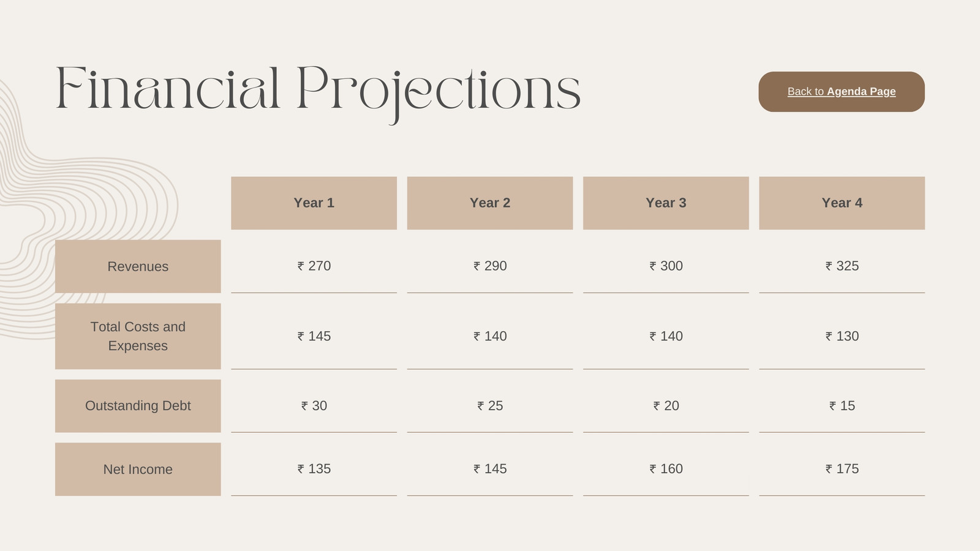Select the Year 1 costs value 145
The width and height of the screenshot is (980, 551).
pos(314,336)
